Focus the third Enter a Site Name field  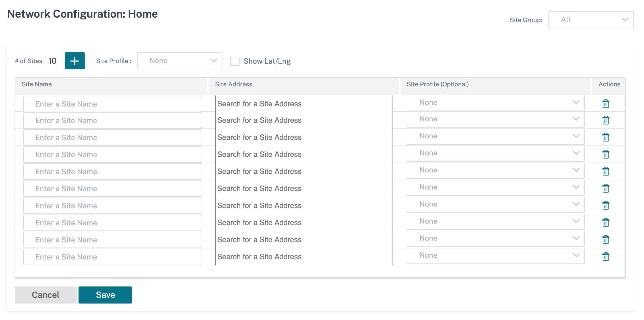[x=112, y=138]
